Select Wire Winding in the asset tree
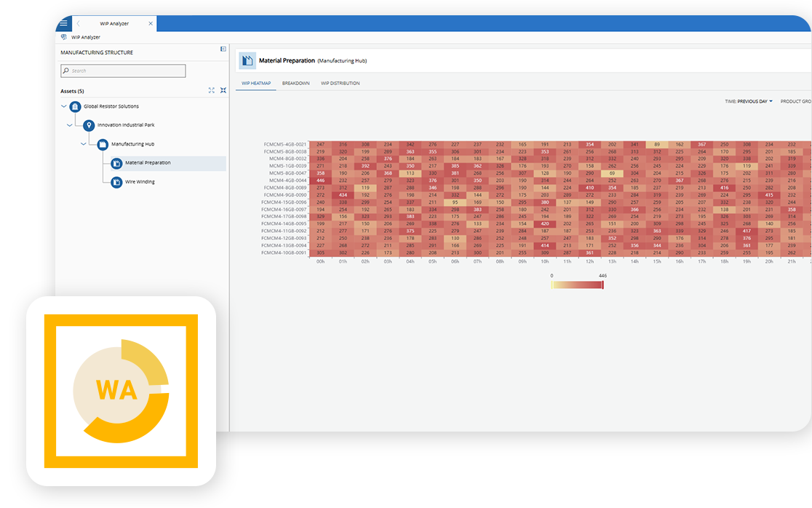 click(140, 182)
